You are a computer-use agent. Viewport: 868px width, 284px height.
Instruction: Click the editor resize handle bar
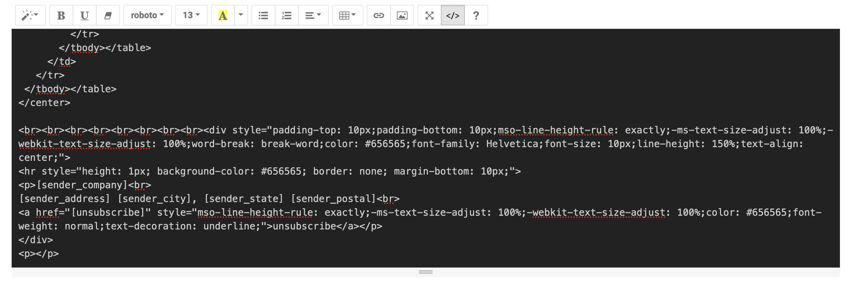[426, 272]
